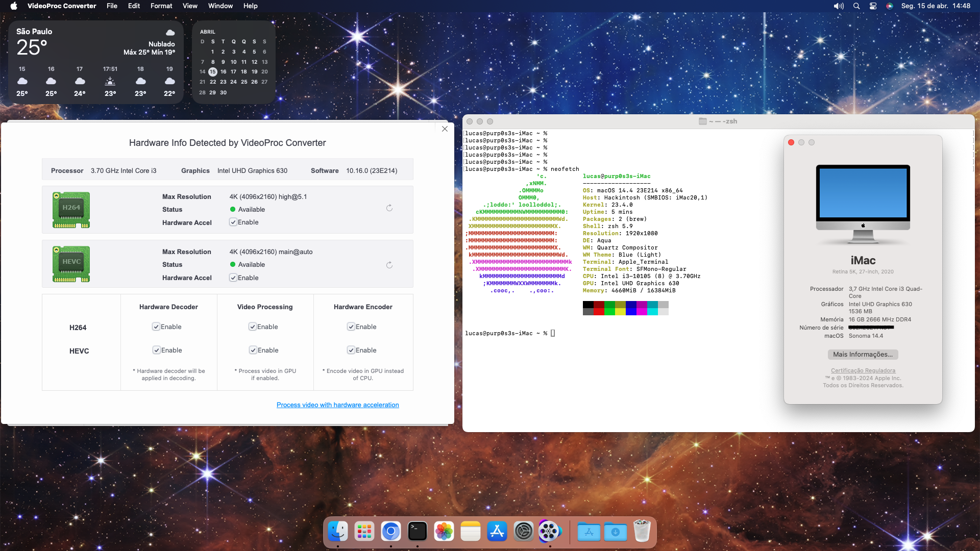Image resolution: width=980 pixels, height=551 pixels.
Task: Select day 22 in the calendar widget
Action: [x=213, y=82]
